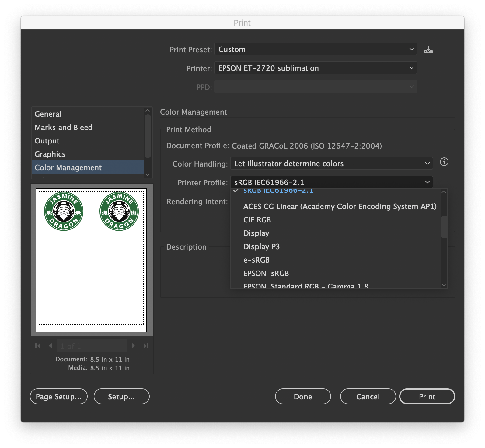The image size is (485, 448).
Task: Click the Setup button
Action: (122, 396)
